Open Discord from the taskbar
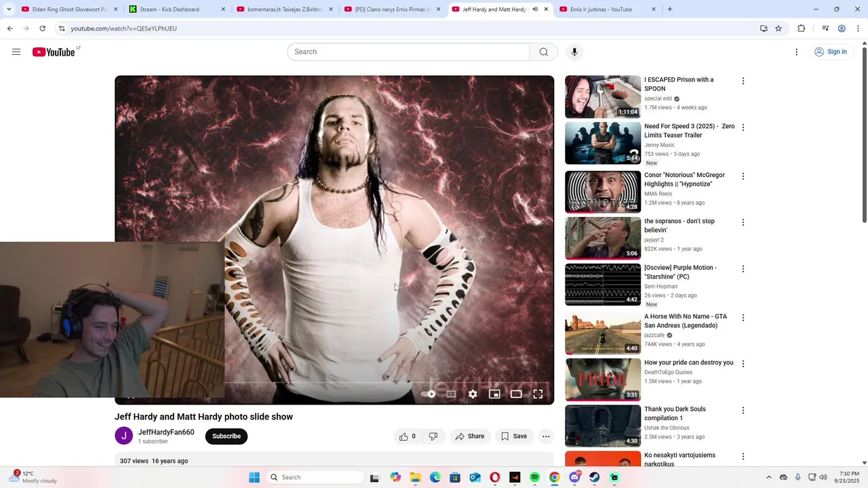 tap(574, 477)
